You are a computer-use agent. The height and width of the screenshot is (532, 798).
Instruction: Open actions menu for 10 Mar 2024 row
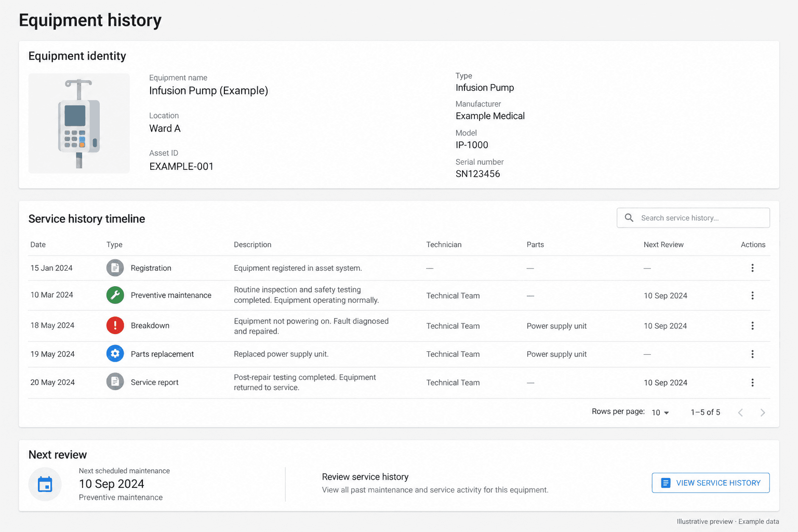752,296
